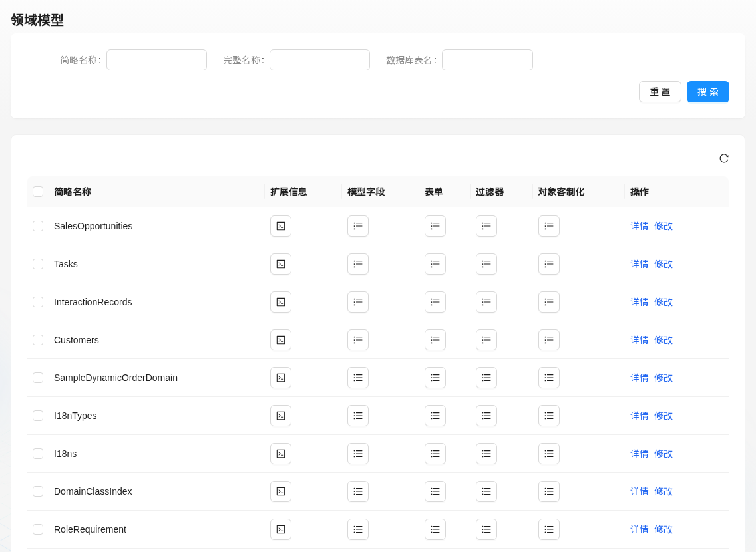This screenshot has height=552, width=756.
Task: Open 详情 for SalesOpportunities
Action: pos(640,226)
